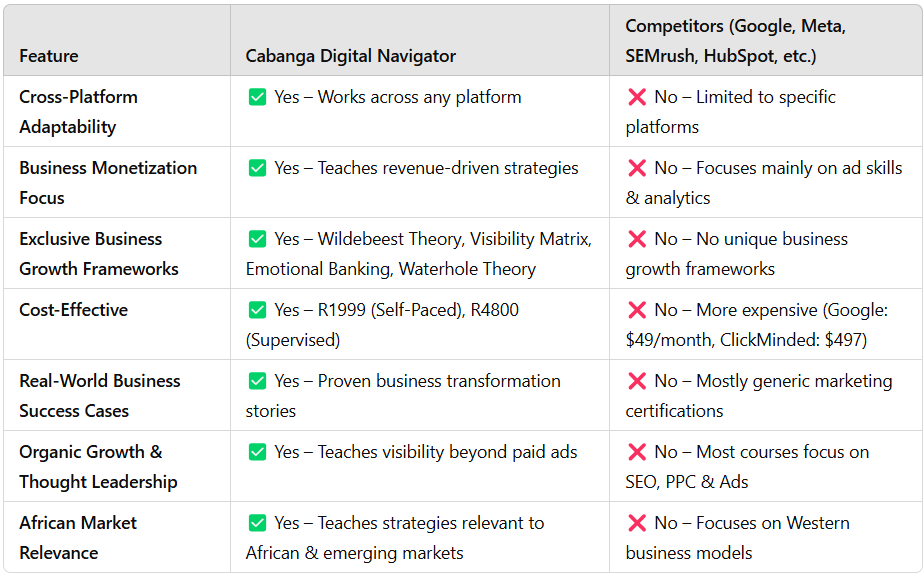Select the "Feature" column header
This screenshot has height=573, width=923.
49,56
